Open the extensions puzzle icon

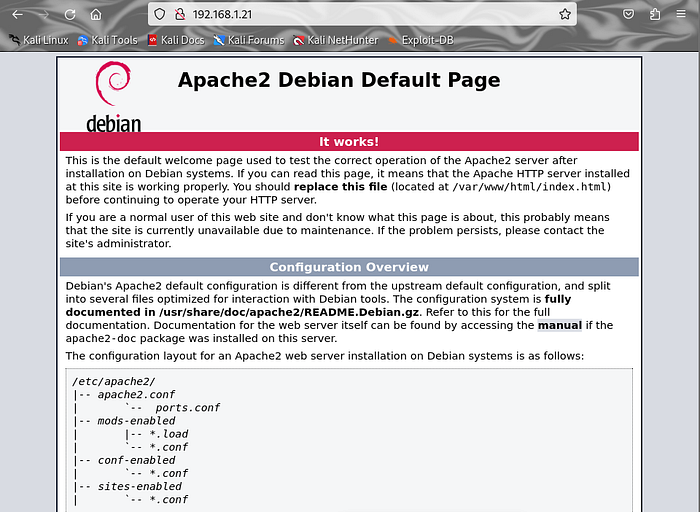[x=654, y=15]
